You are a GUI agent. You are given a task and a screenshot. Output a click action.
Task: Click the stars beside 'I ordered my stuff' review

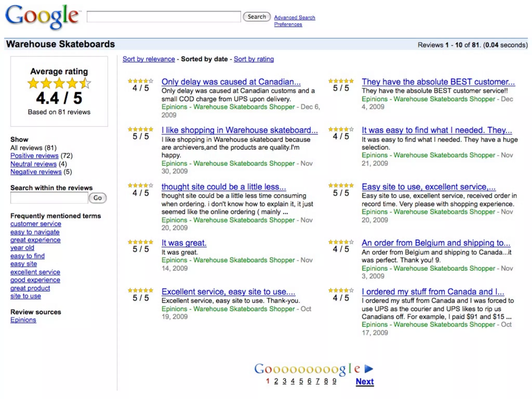[341, 290]
